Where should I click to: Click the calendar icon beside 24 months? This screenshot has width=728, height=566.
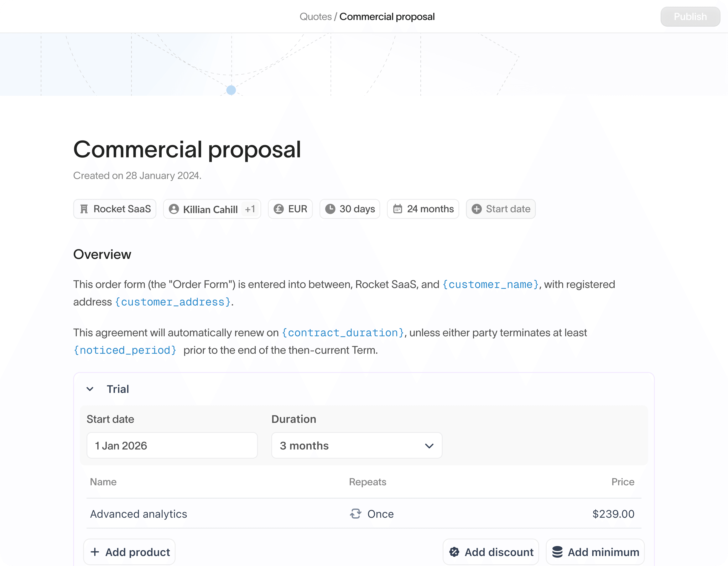(397, 209)
